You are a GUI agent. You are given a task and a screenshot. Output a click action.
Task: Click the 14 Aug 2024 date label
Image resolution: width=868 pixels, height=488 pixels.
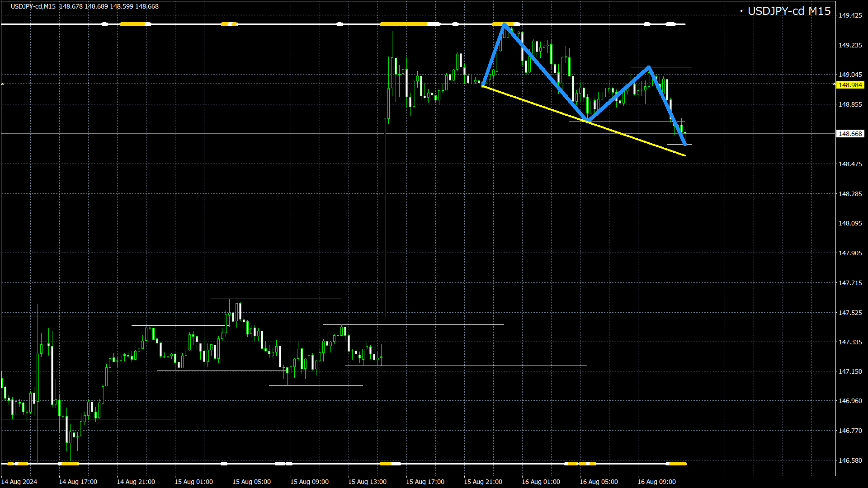click(19, 482)
